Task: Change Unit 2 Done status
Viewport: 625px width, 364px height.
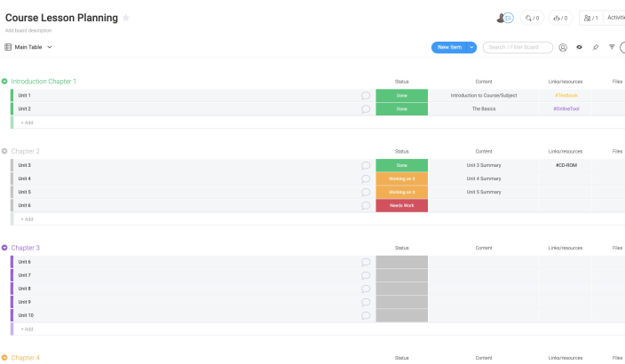Action: tap(402, 109)
